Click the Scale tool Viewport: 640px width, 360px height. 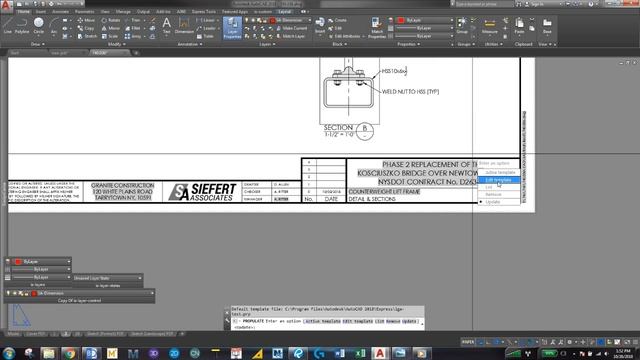(x=109, y=36)
